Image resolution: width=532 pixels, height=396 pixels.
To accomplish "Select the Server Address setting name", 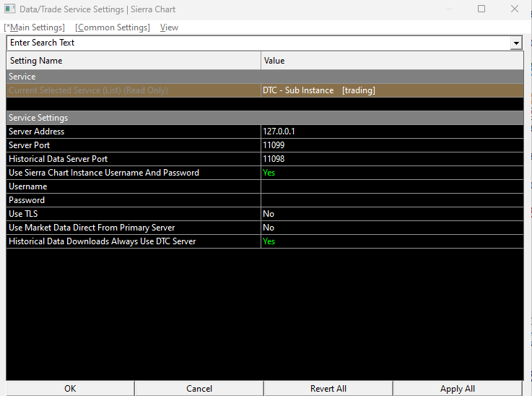I will click(134, 132).
